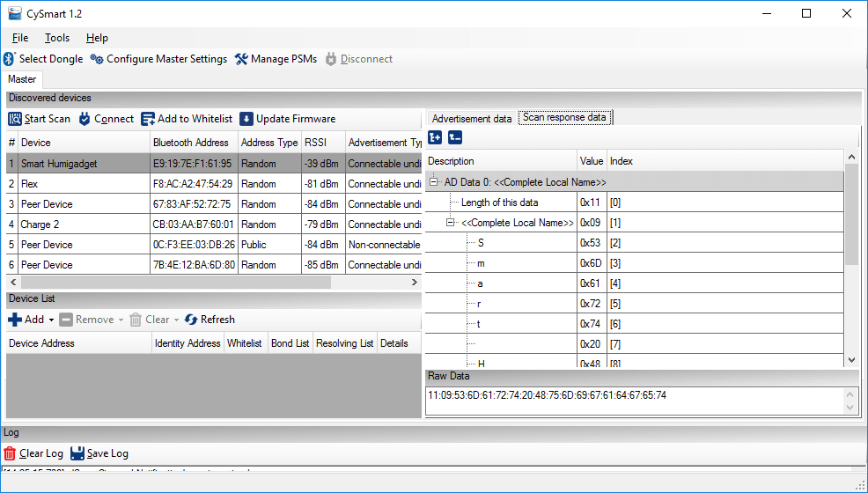
Task: Select the tree row with value 0x74
Action: click(635, 324)
